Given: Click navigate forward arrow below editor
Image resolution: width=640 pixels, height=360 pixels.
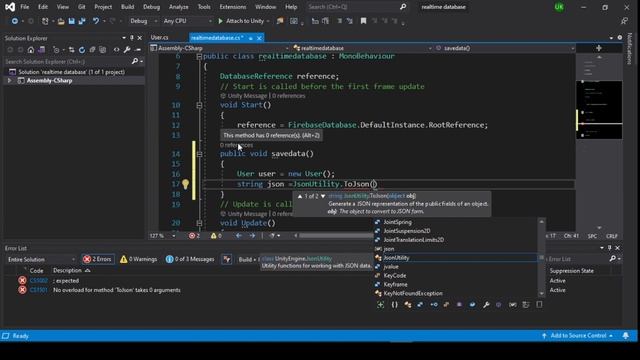Looking at the screenshot, I should (252, 236).
